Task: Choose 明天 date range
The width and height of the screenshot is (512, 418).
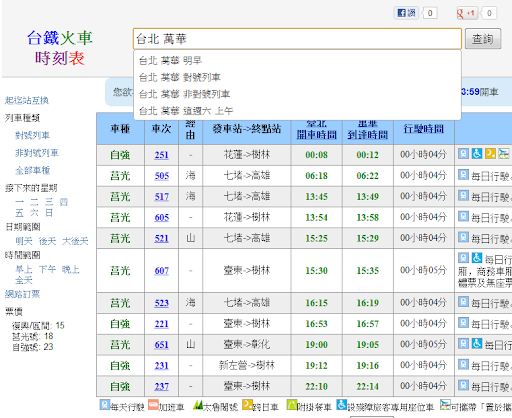Action: [x=24, y=241]
